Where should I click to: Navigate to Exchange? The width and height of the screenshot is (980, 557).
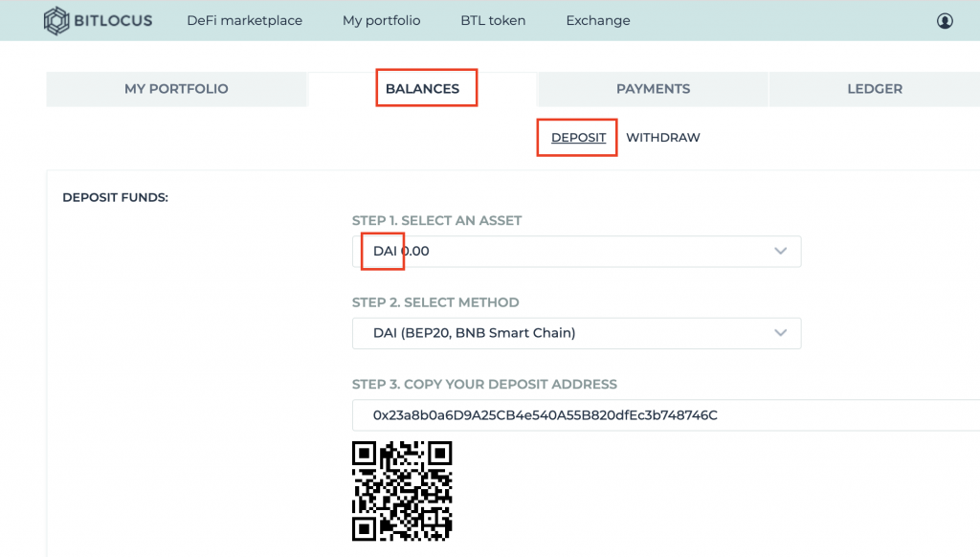(598, 21)
